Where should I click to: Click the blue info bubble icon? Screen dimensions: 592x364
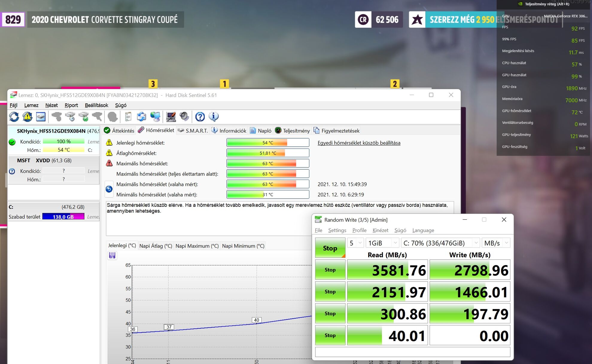click(214, 117)
